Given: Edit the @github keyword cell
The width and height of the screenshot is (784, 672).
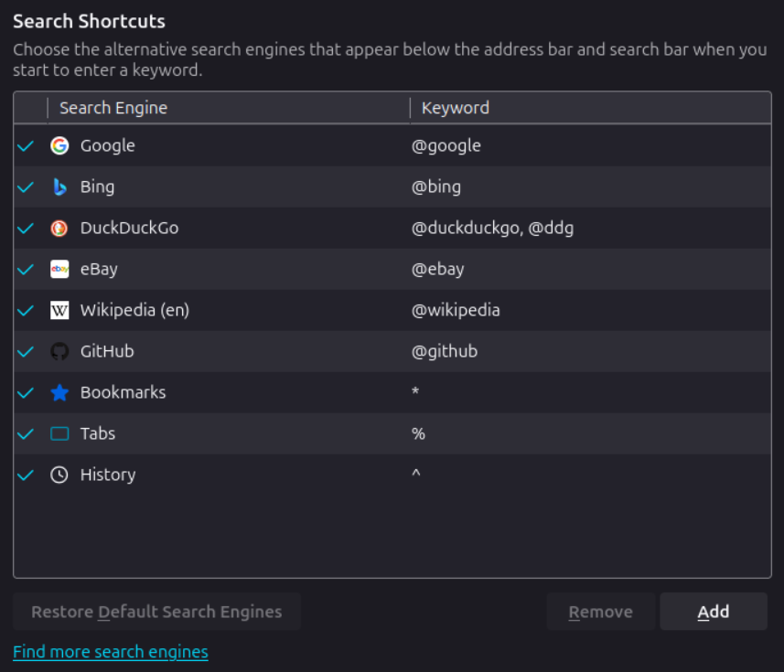Looking at the screenshot, I should (445, 351).
